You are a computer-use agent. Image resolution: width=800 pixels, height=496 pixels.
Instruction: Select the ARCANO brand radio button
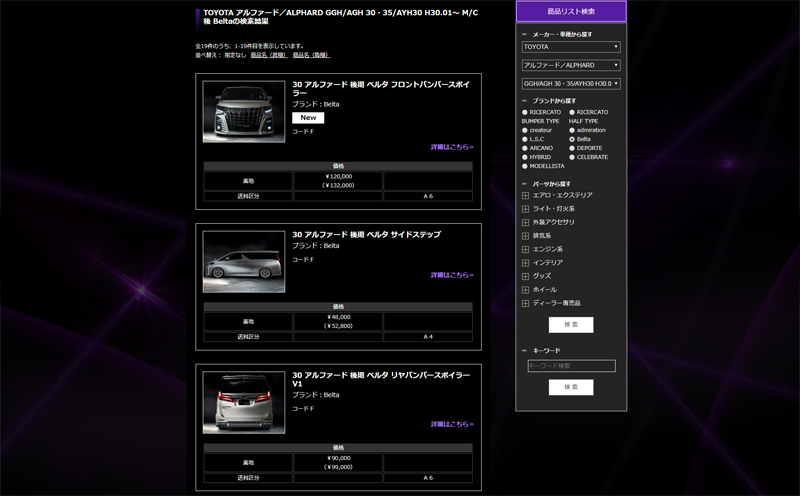click(x=524, y=148)
